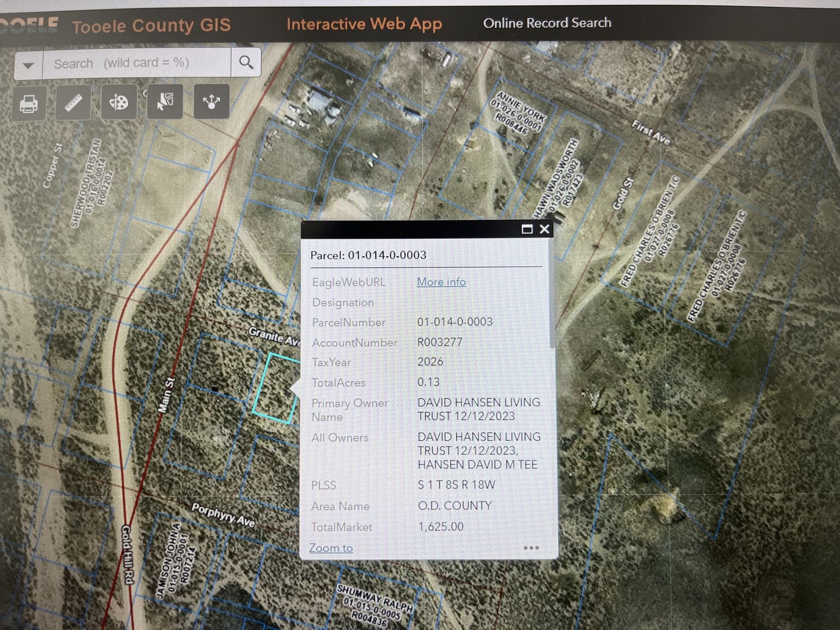This screenshot has width=840, height=630.
Task: Click the Porphyry Ave street label
Action: pos(223,514)
